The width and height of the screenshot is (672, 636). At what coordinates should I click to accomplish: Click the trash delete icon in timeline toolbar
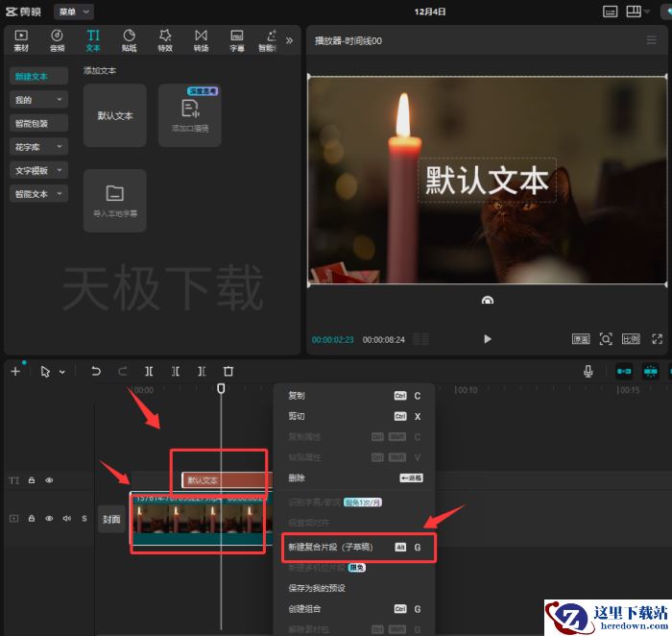228,371
